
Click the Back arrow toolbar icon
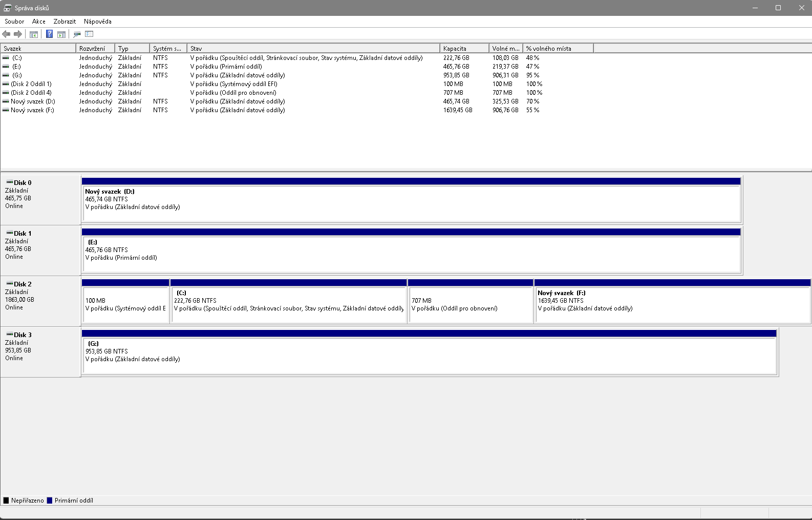[x=6, y=34]
